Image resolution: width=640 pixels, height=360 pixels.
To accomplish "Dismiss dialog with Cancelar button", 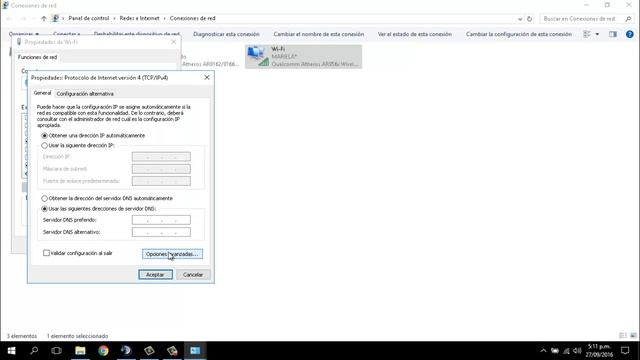I will (193, 275).
